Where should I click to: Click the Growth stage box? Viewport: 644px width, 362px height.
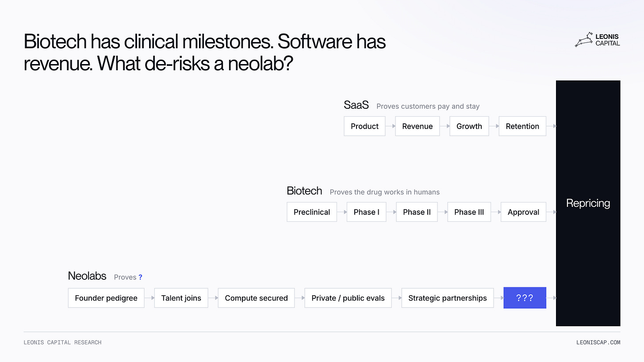point(469,126)
